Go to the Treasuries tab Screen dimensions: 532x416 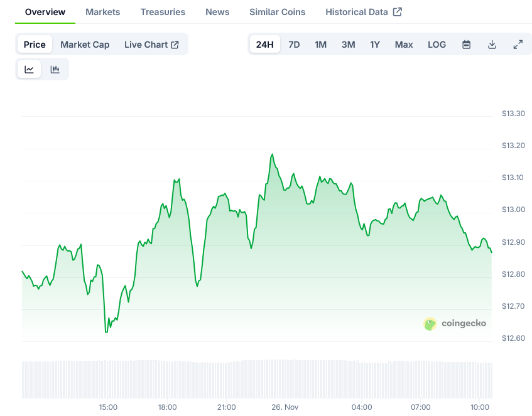tap(163, 12)
